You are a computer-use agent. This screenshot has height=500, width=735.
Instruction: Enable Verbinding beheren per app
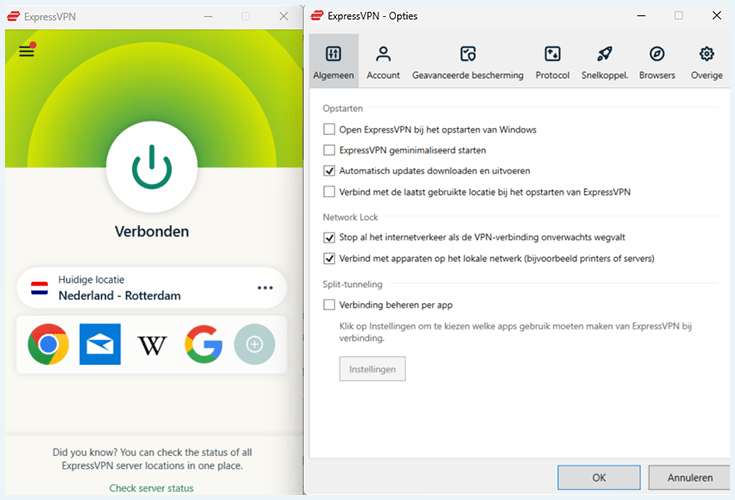pyautogui.click(x=330, y=305)
